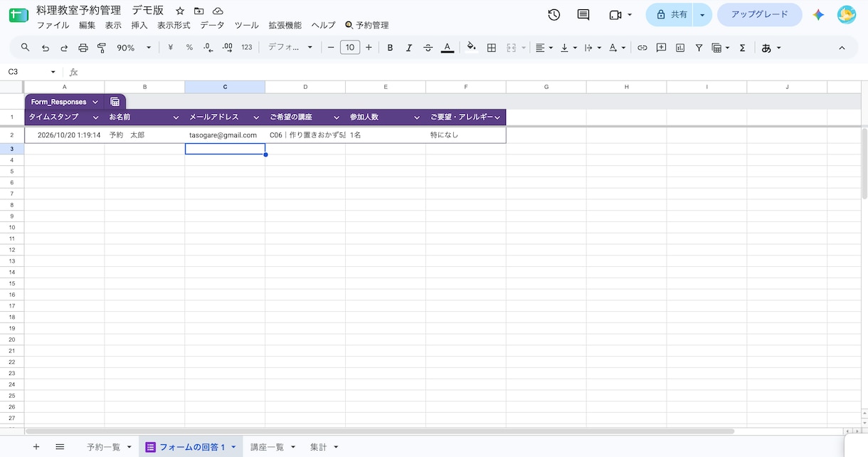Open the table calculator icon next to Form_Responses

click(115, 102)
